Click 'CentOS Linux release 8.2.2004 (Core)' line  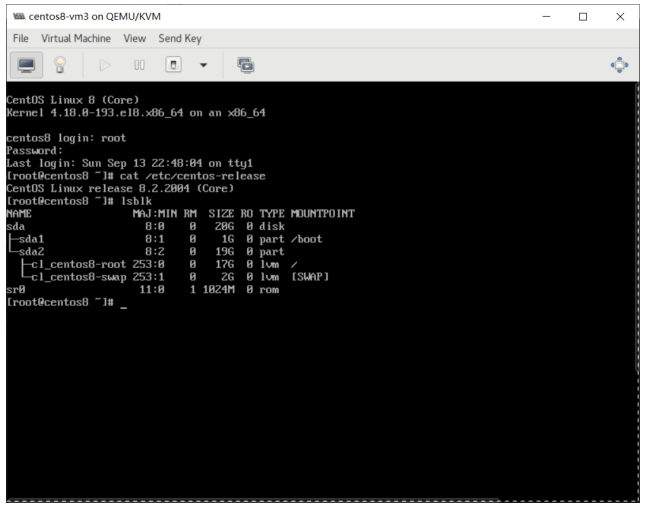click(120, 188)
